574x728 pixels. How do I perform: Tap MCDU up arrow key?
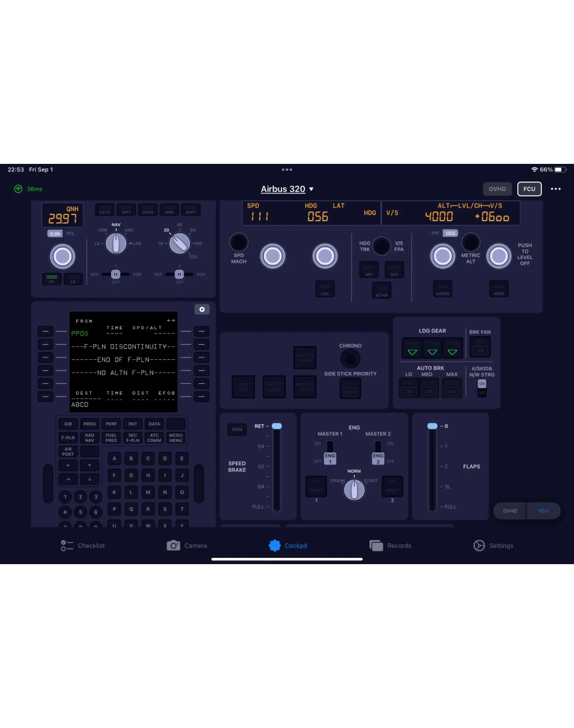[89, 465]
